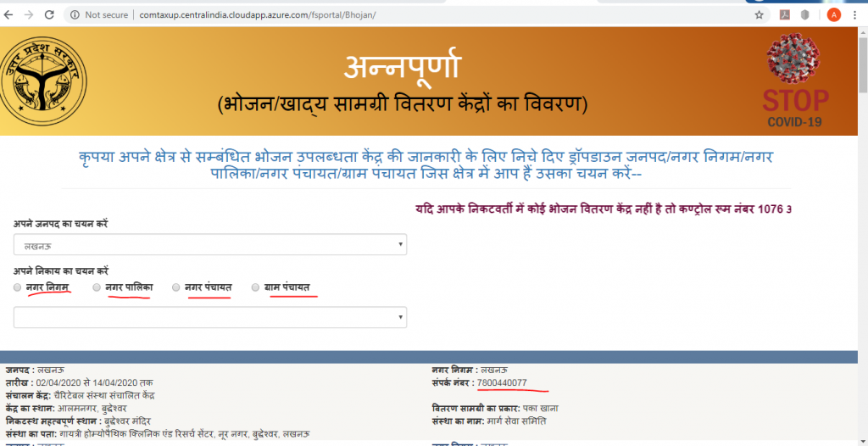Viewport: 868px width, 446px height.
Task: Open Chrome's three-dot menu
Action: point(856,15)
